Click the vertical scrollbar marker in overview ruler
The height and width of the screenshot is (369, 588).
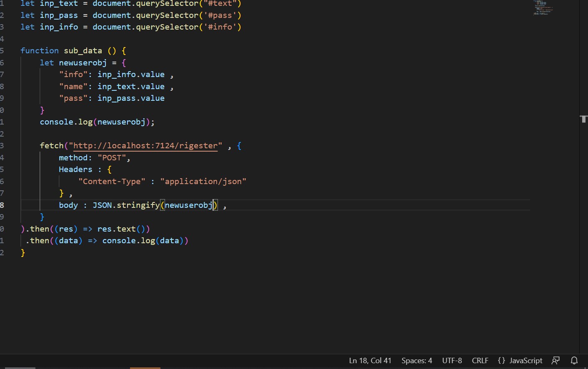(x=584, y=119)
